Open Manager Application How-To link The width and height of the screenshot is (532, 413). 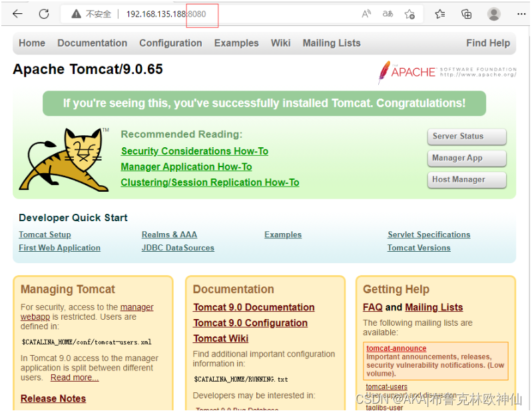point(186,167)
